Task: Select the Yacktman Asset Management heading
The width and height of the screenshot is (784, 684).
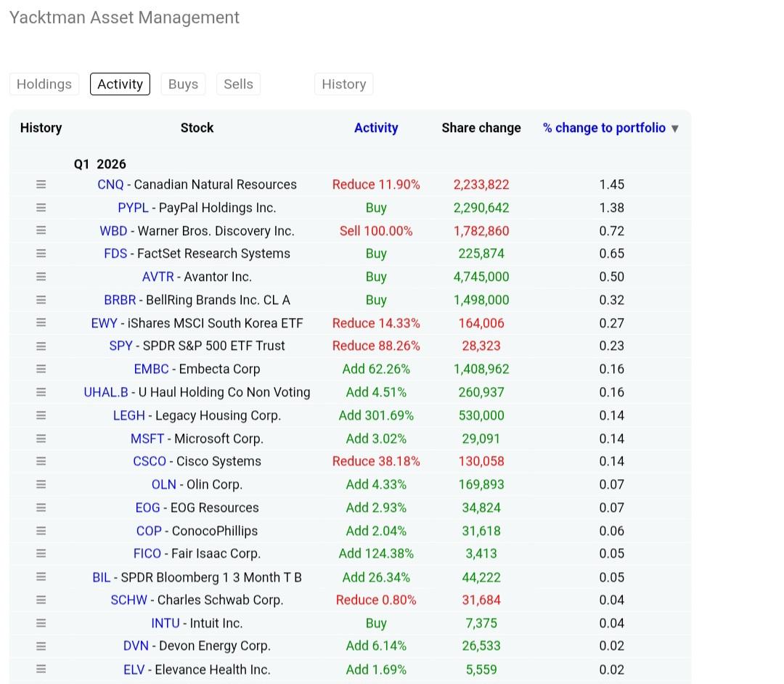Action: coord(125,17)
